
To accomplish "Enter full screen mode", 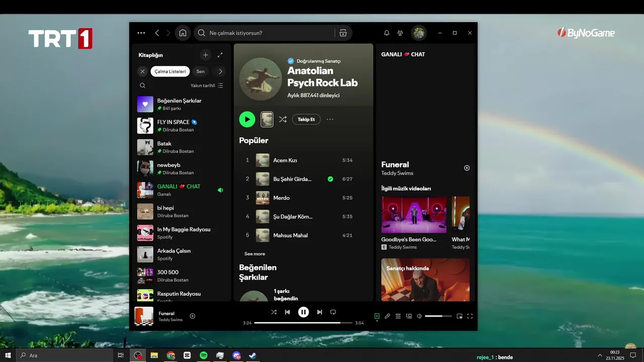I will 470,316.
